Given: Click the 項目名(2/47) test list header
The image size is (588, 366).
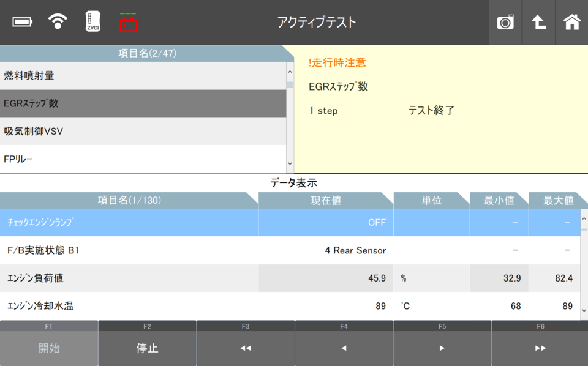Looking at the screenshot, I should [x=147, y=54].
